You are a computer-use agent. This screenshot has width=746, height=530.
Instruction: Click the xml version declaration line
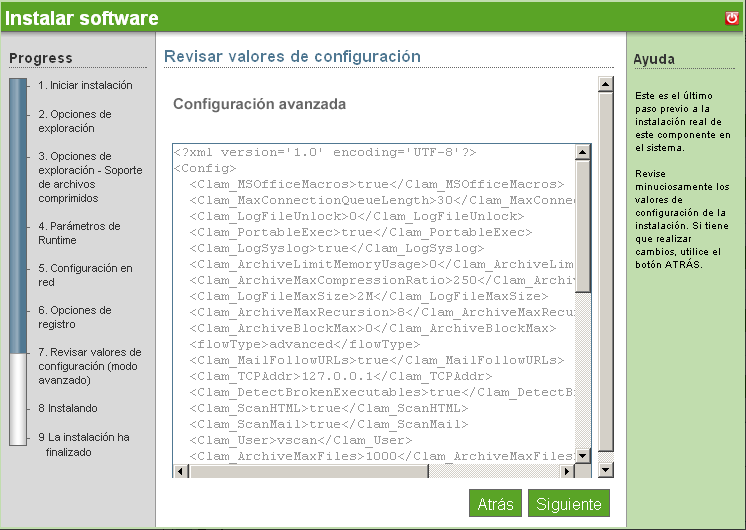tap(325, 152)
